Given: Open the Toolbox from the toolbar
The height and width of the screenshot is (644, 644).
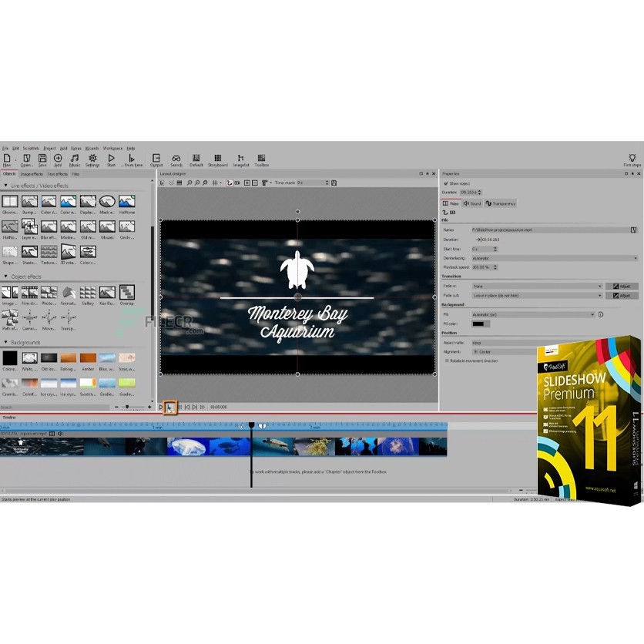Looking at the screenshot, I should (260, 158).
